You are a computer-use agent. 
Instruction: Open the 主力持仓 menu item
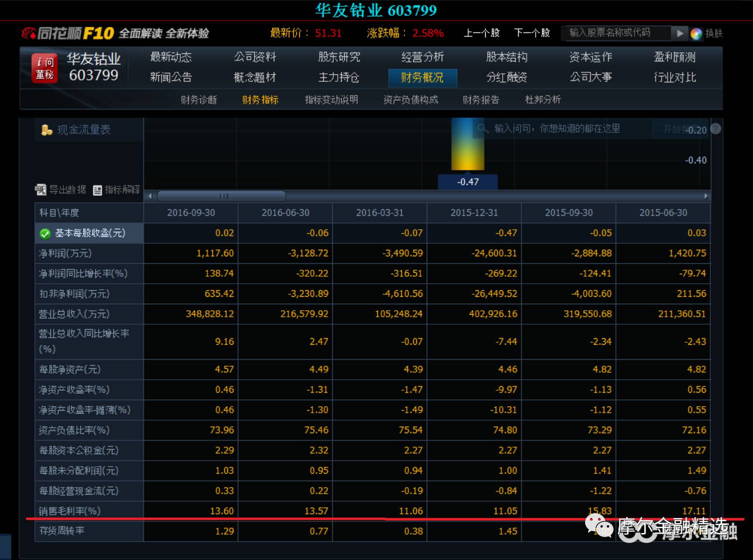tap(339, 77)
